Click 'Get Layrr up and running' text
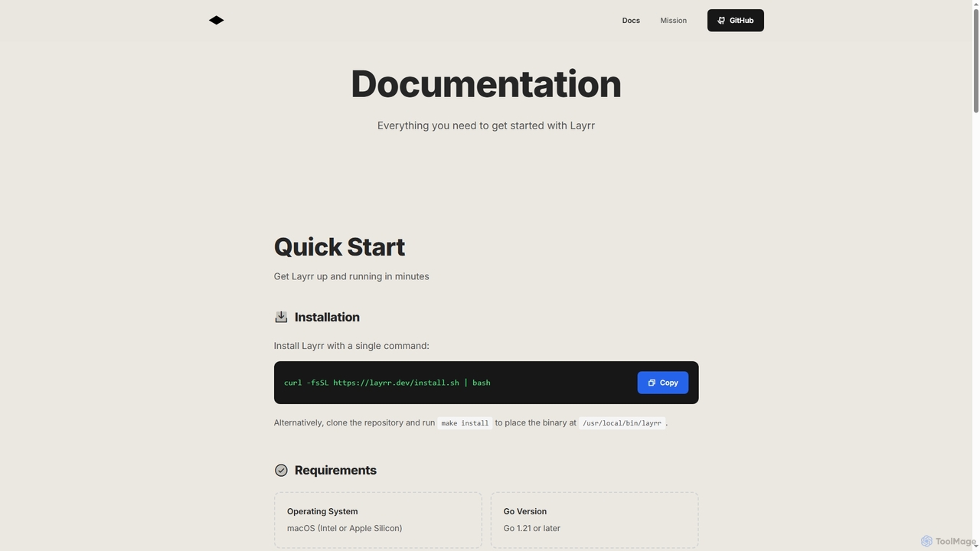Viewport: 980px width, 551px height. tap(351, 276)
